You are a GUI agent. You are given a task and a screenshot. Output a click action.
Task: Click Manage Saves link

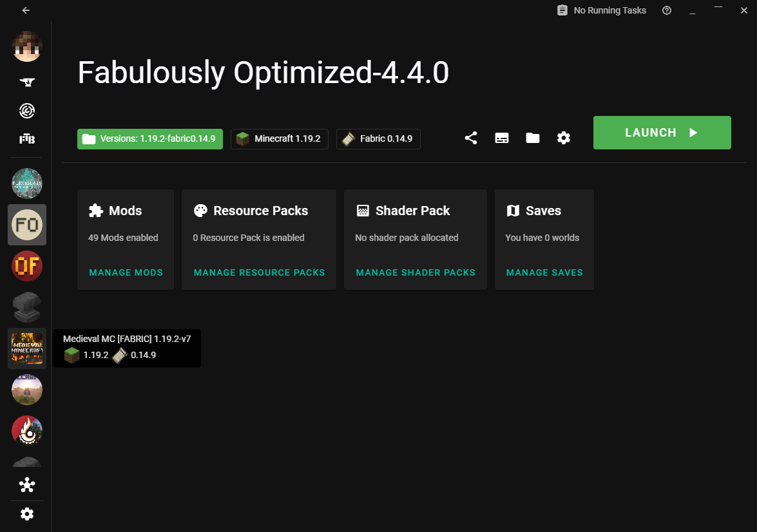[544, 272]
